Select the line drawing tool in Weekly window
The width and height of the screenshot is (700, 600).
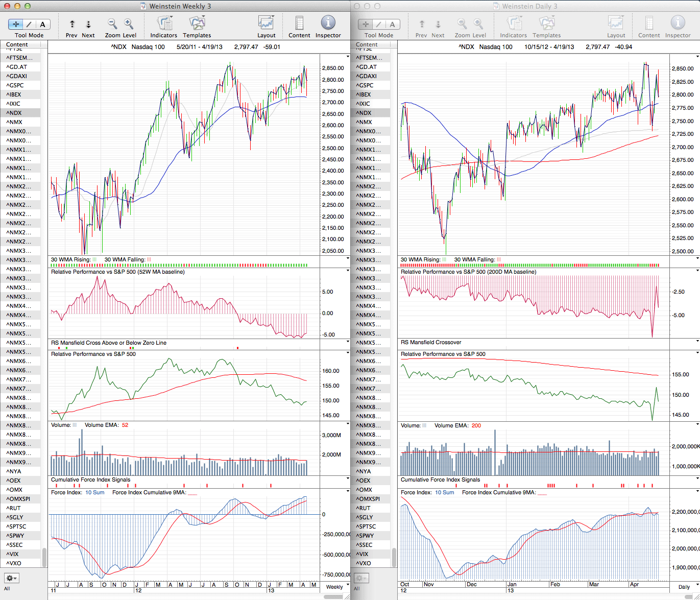(29, 24)
